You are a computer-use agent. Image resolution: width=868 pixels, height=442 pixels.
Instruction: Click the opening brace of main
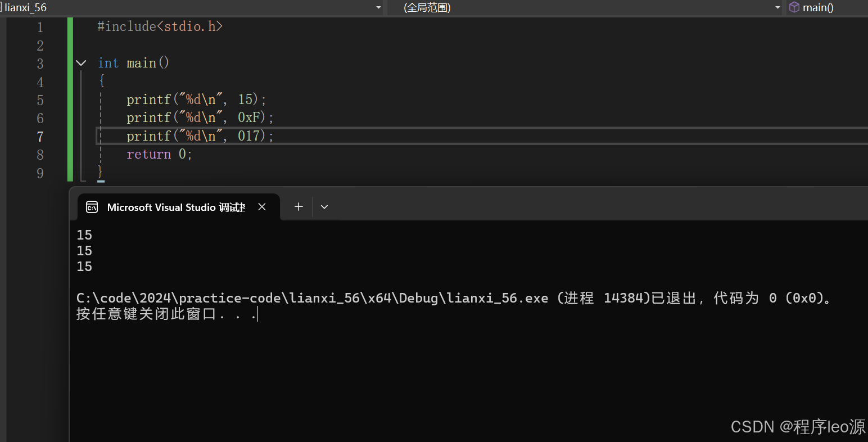pos(102,81)
